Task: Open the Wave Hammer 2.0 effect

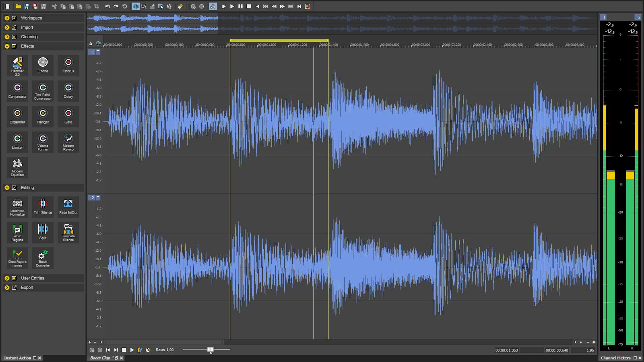Action: [17, 65]
